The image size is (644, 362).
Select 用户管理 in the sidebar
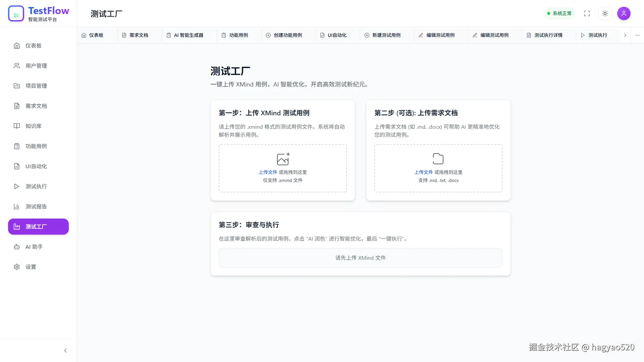point(36,66)
